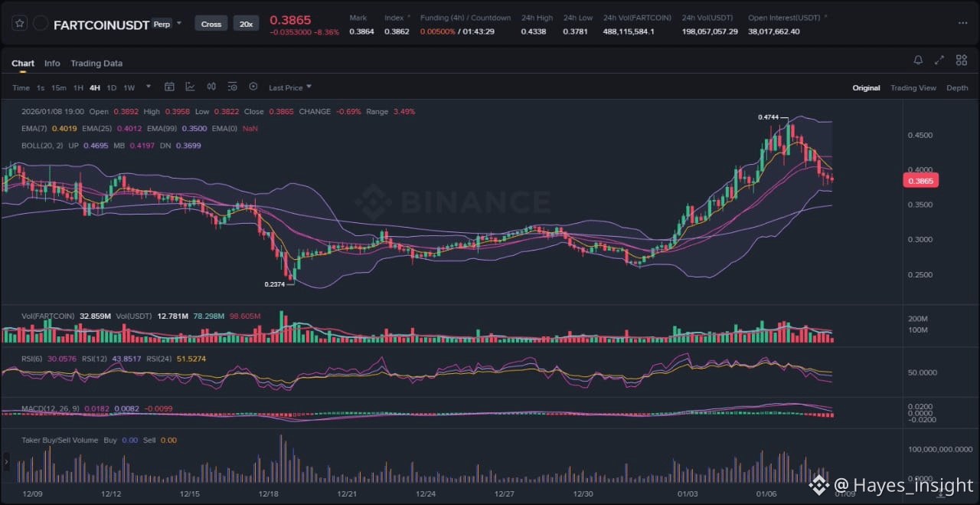The height and width of the screenshot is (505, 980).
Task: Select the 1D interval
Action: (x=112, y=88)
